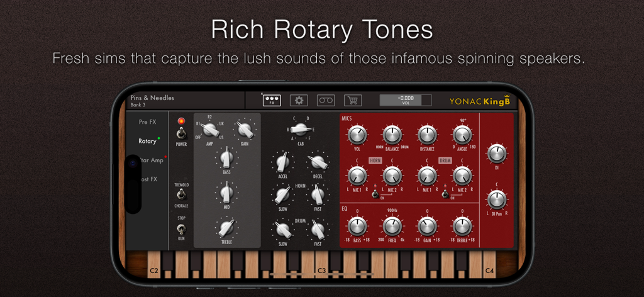Viewport: 644px width, 297px height.
Task: Click the Bank 3 label
Action: [x=138, y=104]
